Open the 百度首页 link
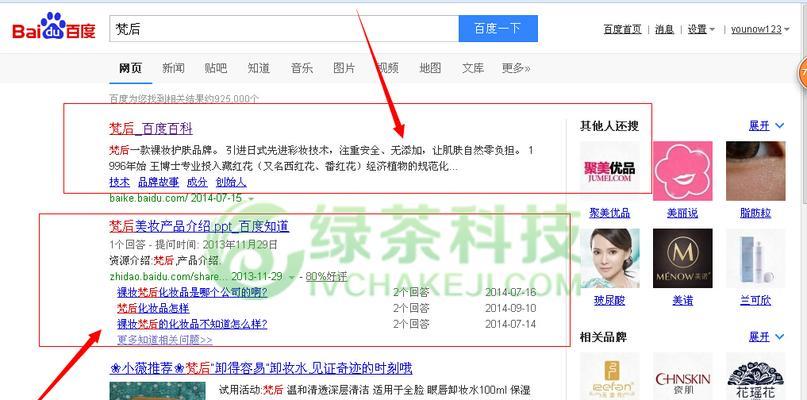 coord(622,29)
